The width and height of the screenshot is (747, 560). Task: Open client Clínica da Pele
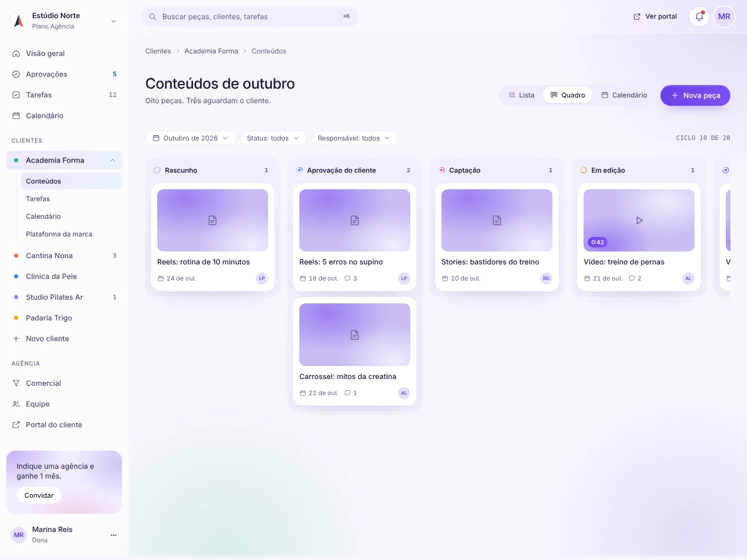[64, 276]
